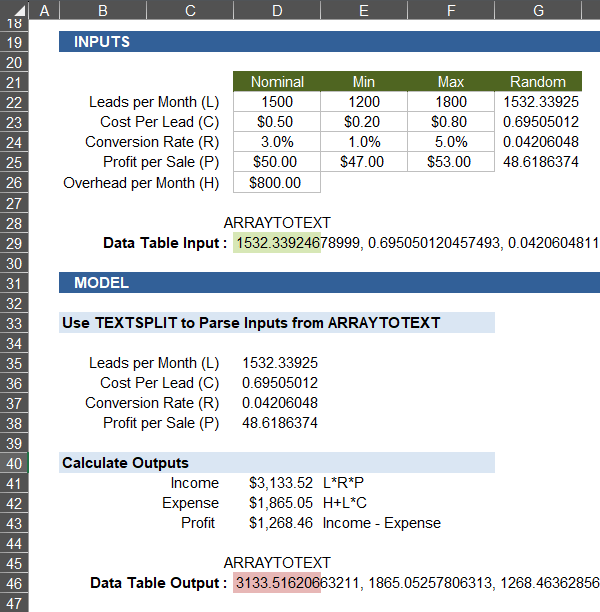Screen dimensions: 600x612
Task: Click the Min column heading cell
Action: pos(364,82)
